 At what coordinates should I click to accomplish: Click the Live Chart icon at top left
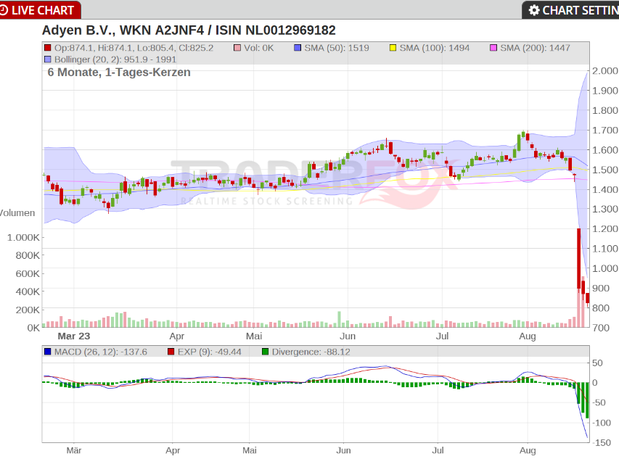tap(6, 10)
